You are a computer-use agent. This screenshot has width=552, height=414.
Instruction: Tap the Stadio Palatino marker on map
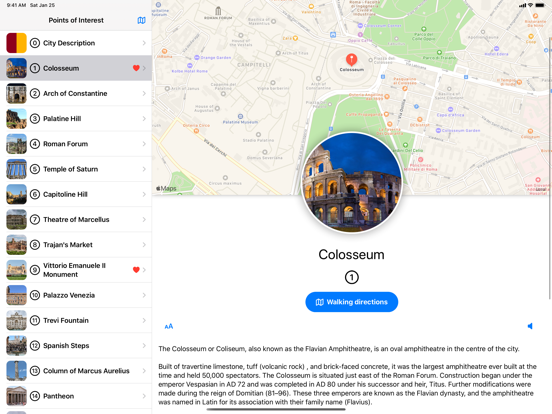(258, 134)
